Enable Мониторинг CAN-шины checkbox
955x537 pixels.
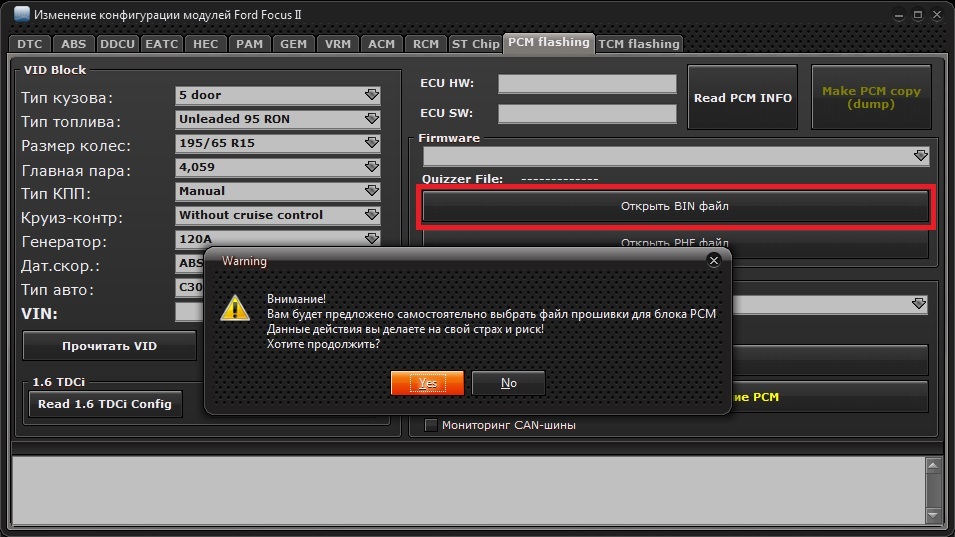coord(431,425)
